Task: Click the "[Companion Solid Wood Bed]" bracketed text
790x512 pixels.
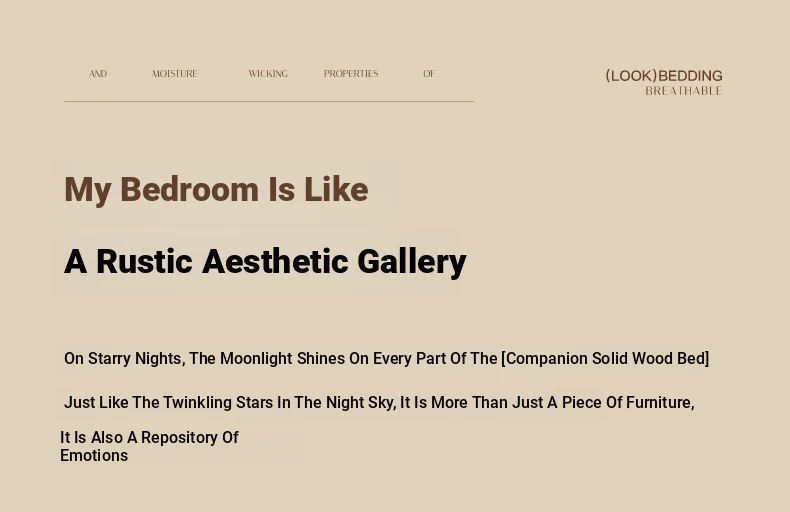Action: [x=605, y=359]
